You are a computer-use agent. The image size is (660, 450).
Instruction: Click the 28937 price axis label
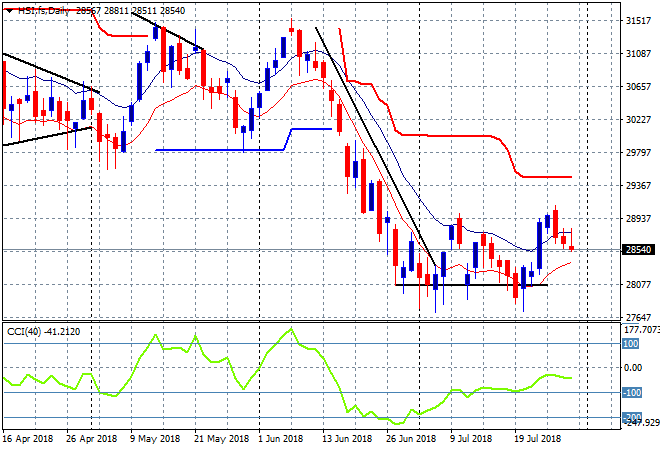[x=638, y=218]
